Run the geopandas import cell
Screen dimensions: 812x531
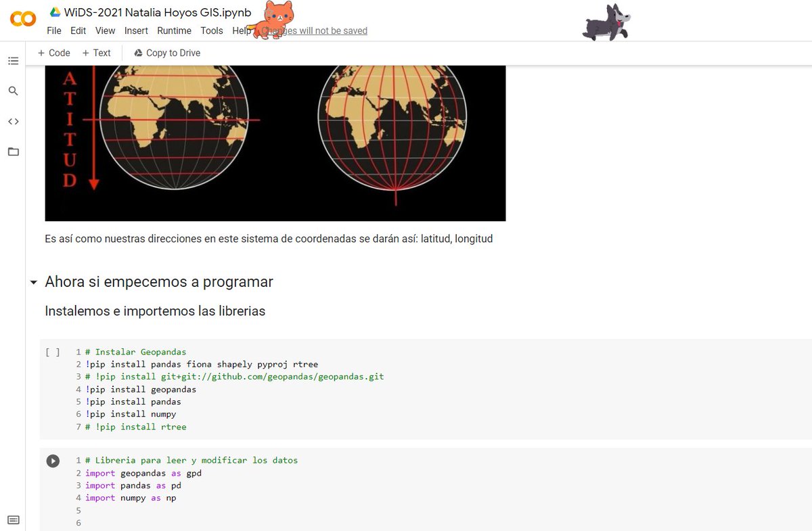tap(53, 461)
